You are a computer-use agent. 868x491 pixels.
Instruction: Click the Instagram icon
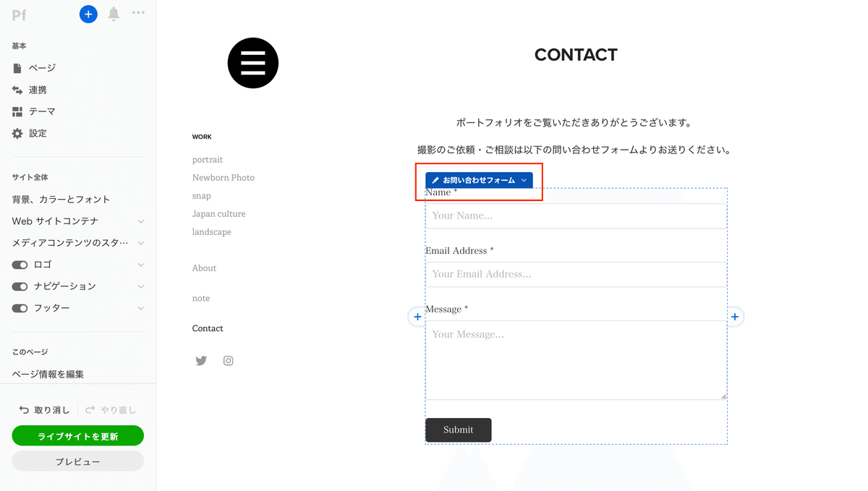(229, 361)
